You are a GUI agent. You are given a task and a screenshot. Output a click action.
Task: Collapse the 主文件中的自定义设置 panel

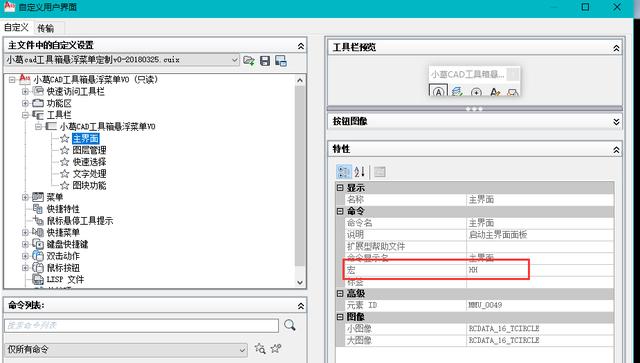[x=301, y=46]
